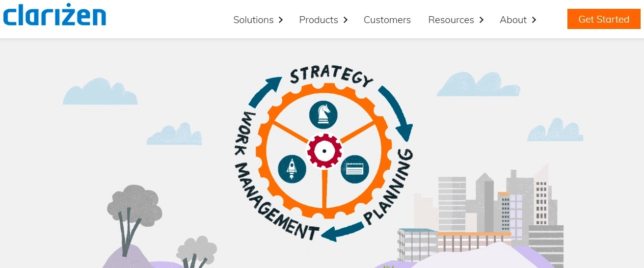Click the arrow pointing toward Strategy

tap(266, 92)
